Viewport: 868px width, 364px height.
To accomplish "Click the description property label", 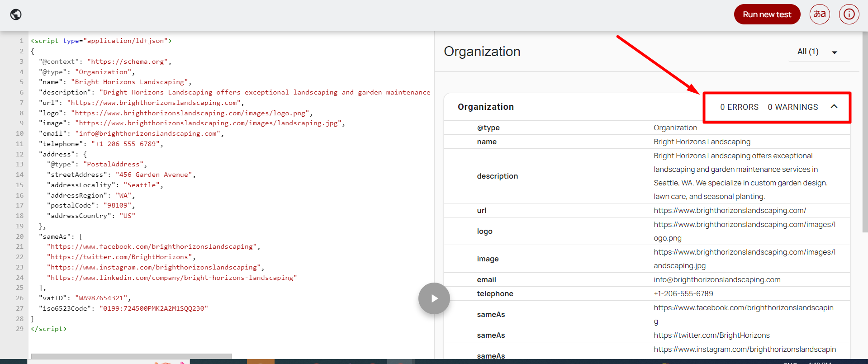I will point(498,176).
